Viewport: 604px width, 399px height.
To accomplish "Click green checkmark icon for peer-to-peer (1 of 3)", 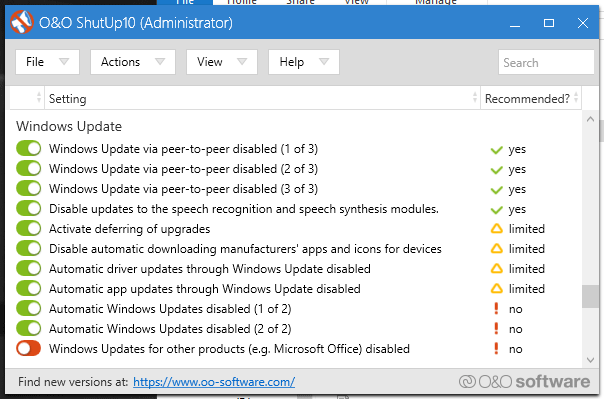I will 497,149.
